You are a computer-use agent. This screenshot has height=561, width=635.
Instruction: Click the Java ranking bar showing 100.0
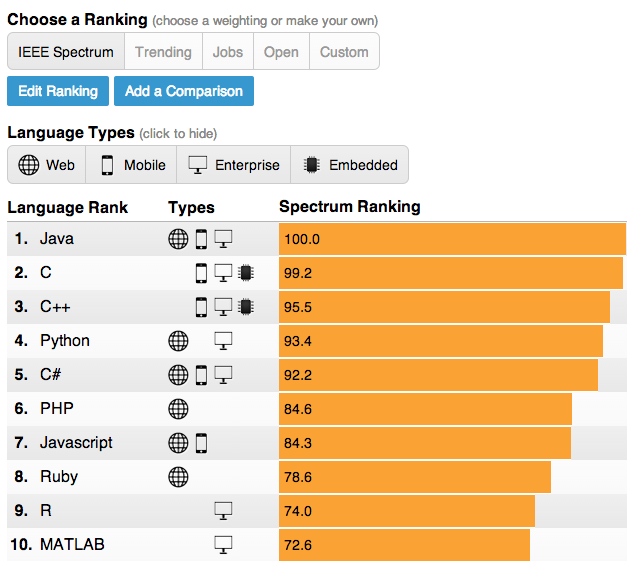pyautogui.click(x=452, y=239)
